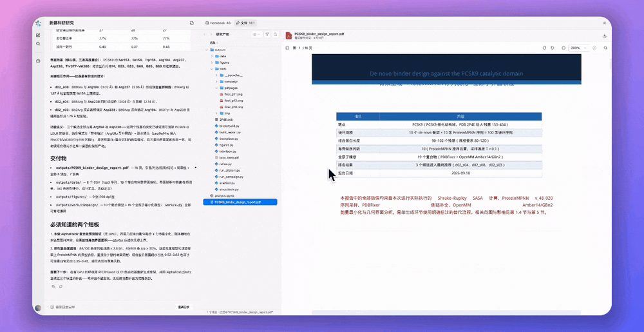The height and width of the screenshot is (332, 644).
Task: Open the 2P4E.pdb file
Action: (x=224, y=119)
